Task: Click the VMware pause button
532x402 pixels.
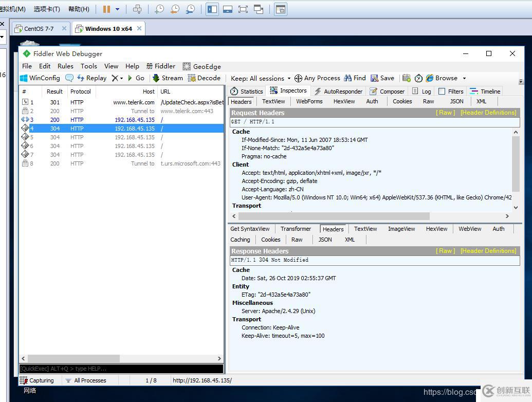Action: tap(106, 9)
